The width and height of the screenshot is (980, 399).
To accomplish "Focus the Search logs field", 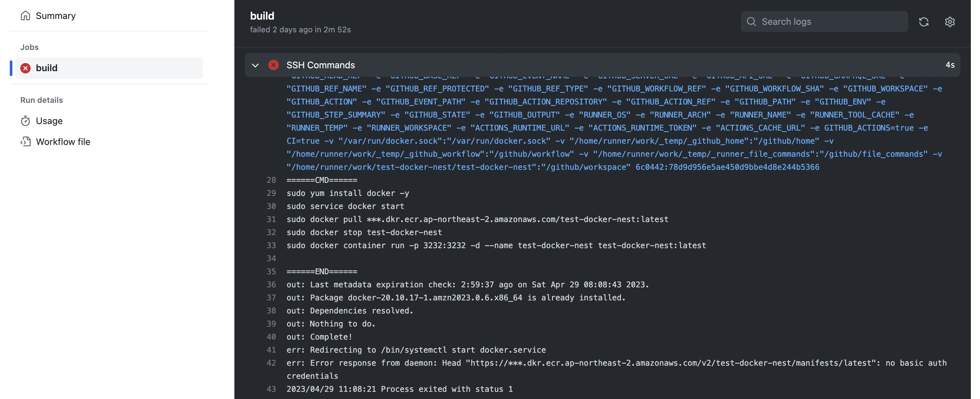I will (830, 22).
